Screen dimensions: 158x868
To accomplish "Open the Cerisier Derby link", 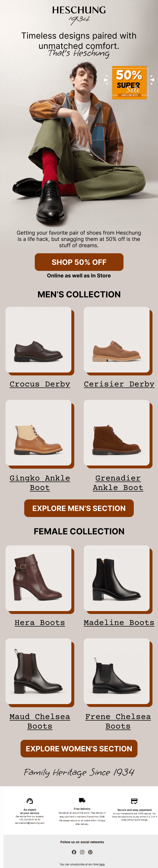I will tap(119, 384).
